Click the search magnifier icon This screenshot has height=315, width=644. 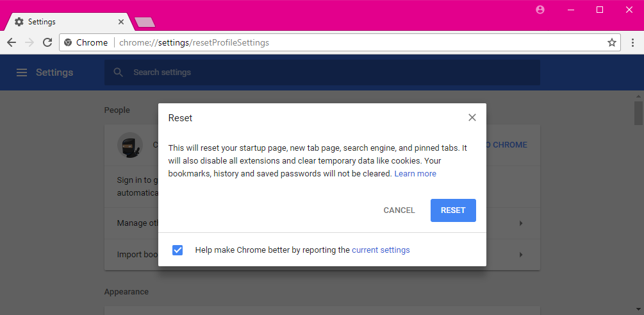119,72
